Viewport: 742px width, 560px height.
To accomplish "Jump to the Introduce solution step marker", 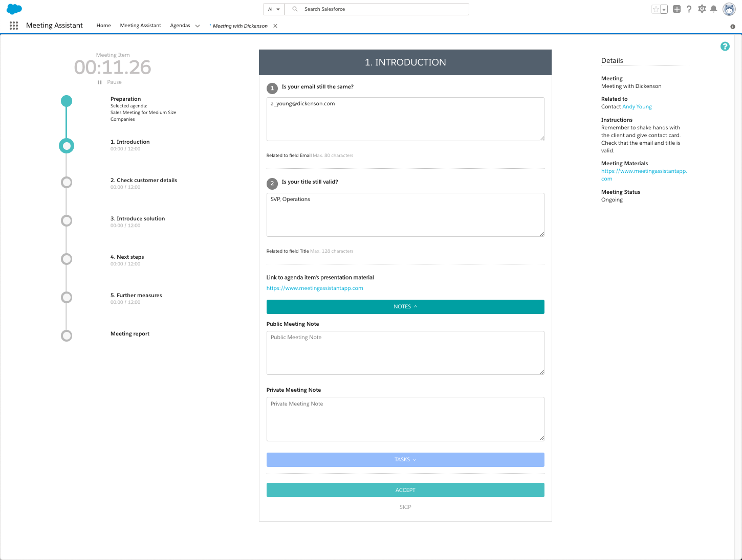I will click(x=67, y=220).
